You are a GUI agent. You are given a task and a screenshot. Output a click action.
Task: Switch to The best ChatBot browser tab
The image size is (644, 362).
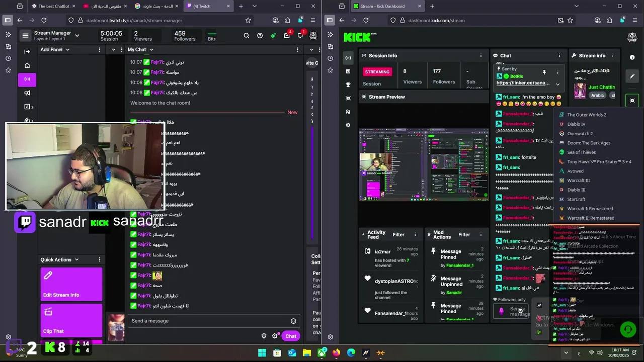(x=53, y=6)
